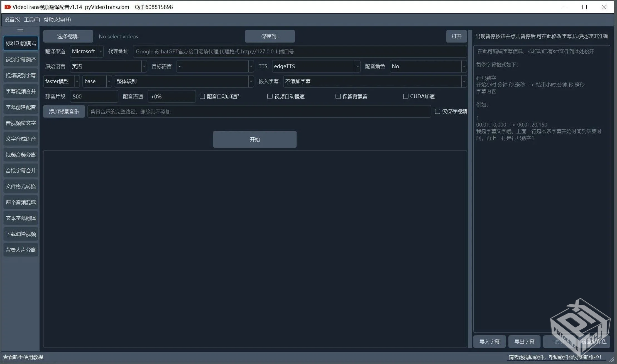Switch to 音视频转文字 sidebar tool
This screenshot has width=617, height=364.
(x=21, y=123)
